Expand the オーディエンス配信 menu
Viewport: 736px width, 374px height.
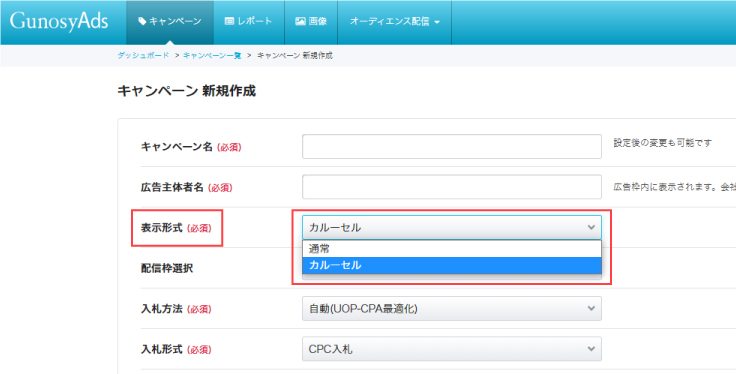(394, 22)
